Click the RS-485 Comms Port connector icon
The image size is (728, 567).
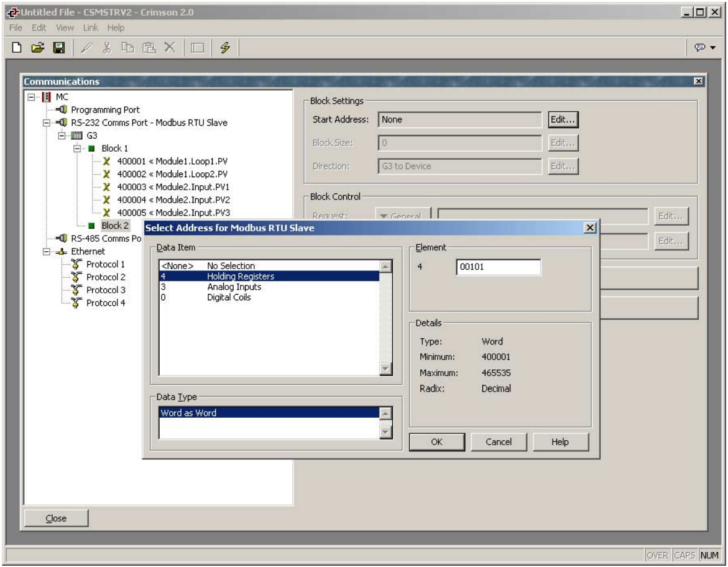coord(62,238)
